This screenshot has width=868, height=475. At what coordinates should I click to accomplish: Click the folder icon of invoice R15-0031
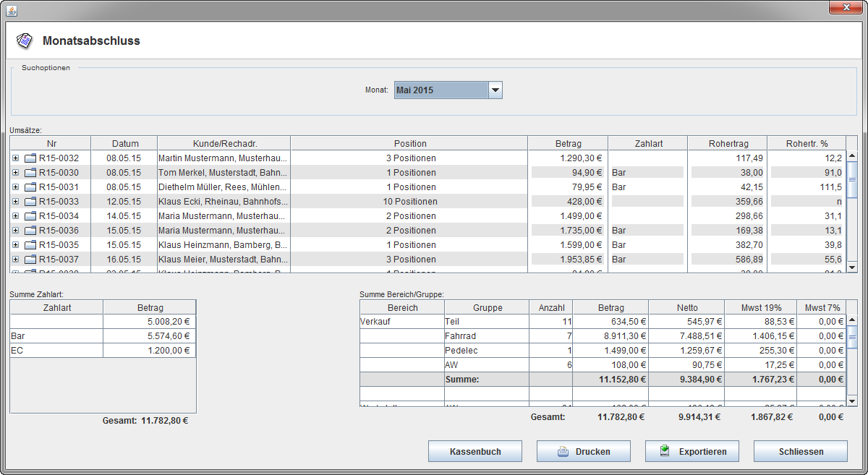pyautogui.click(x=30, y=187)
